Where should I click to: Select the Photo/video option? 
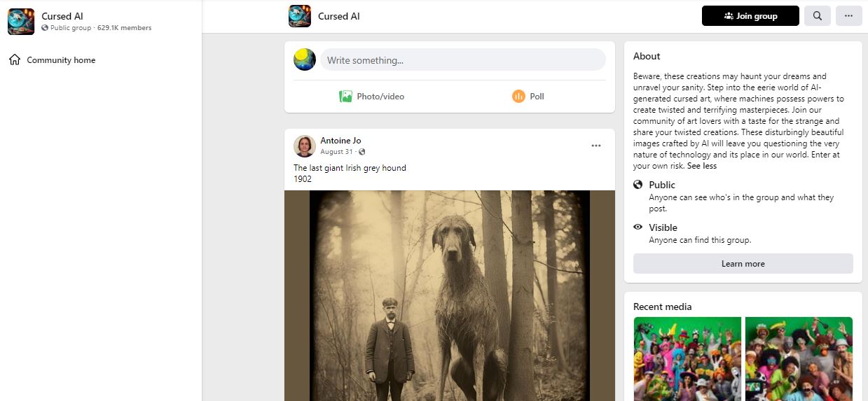pyautogui.click(x=372, y=97)
